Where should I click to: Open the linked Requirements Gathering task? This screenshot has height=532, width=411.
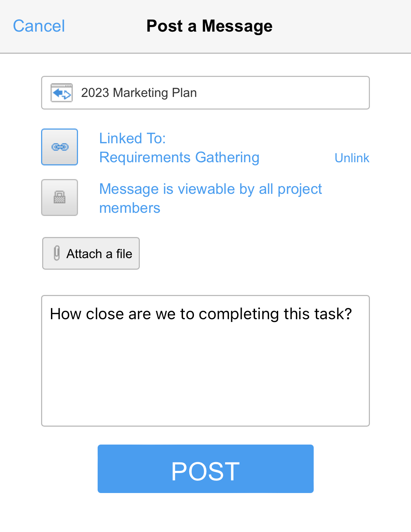(x=179, y=157)
